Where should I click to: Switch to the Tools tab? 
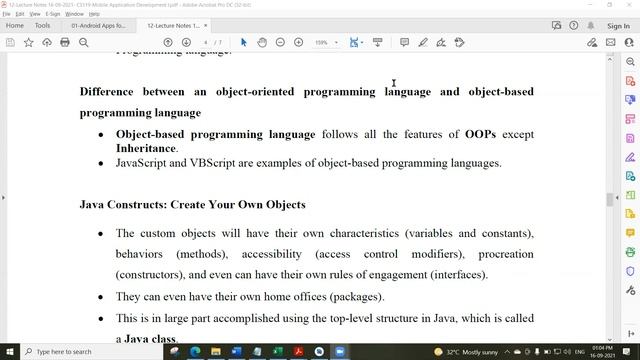(42, 25)
